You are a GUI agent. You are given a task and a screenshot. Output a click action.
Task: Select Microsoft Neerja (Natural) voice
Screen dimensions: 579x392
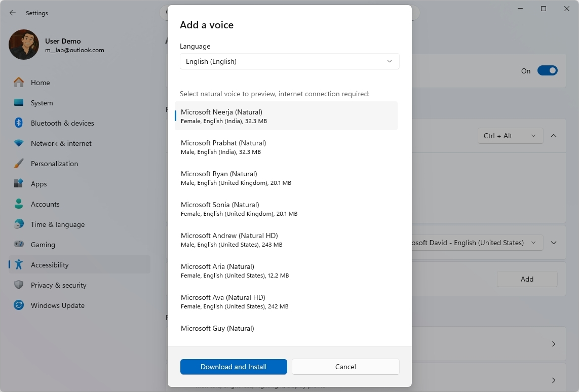pyautogui.click(x=286, y=116)
